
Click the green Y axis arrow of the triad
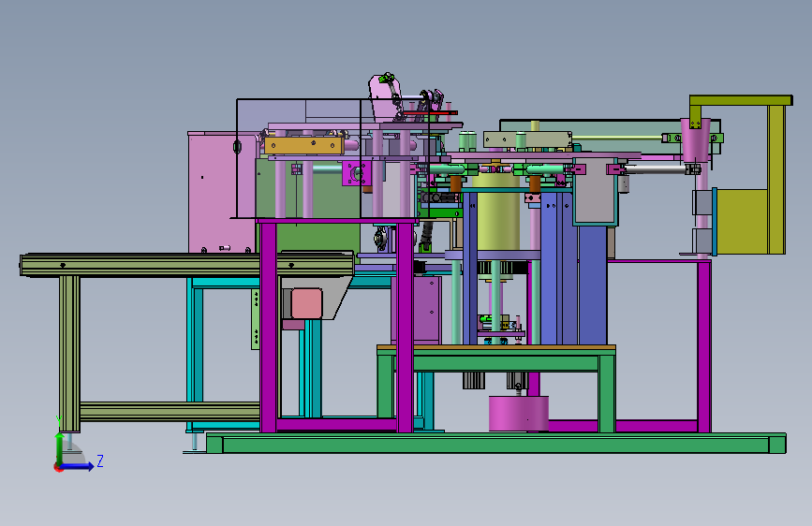click(x=59, y=448)
